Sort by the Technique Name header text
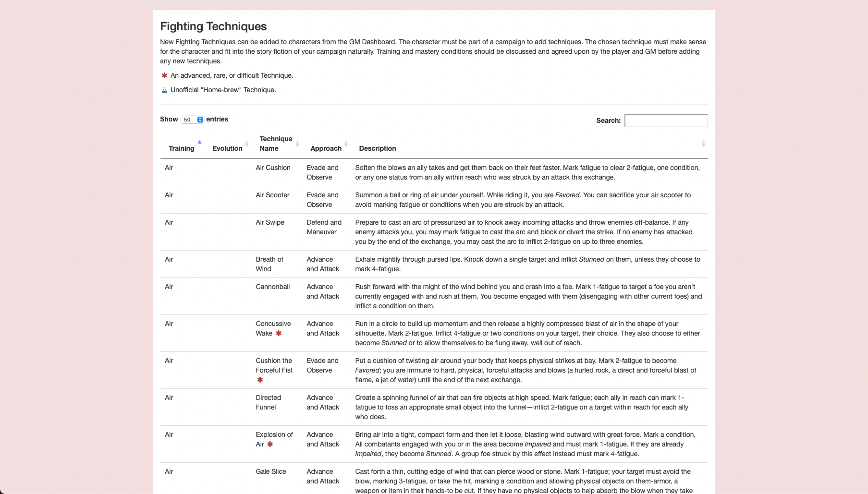This screenshot has height=494, width=868. (x=276, y=144)
